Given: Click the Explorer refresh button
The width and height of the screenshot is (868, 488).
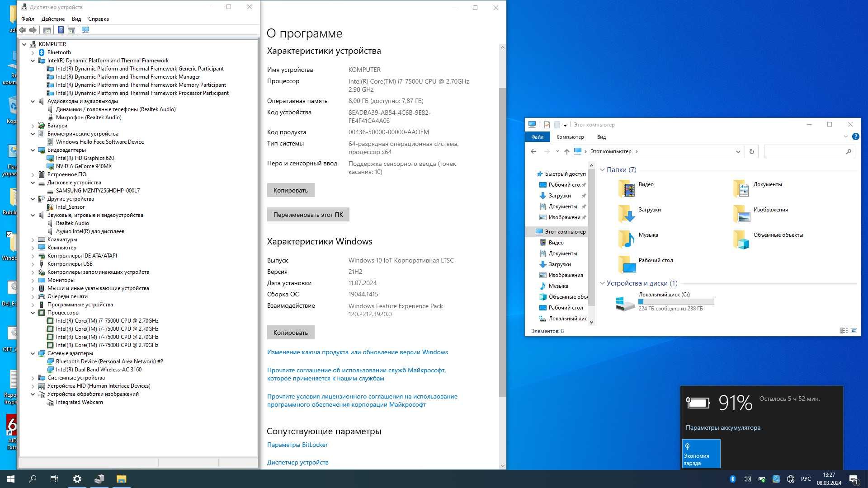Looking at the screenshot, I should (752, 152).
